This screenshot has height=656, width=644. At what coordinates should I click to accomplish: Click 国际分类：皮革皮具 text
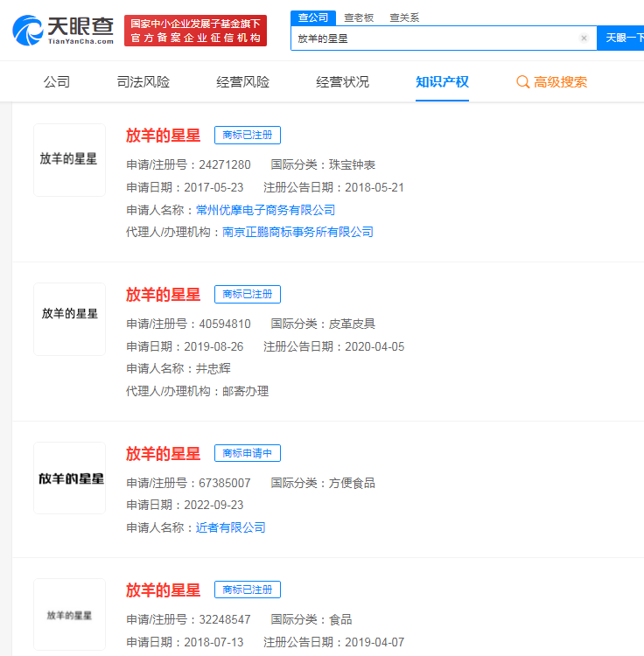pos(323,325)
